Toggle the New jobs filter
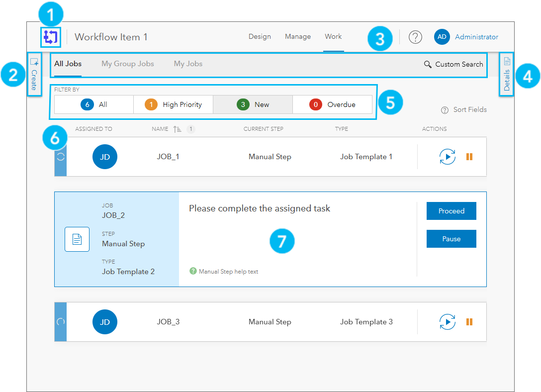Image resolution: width=541 pixels, height=392 pixels. pos(253,104)
